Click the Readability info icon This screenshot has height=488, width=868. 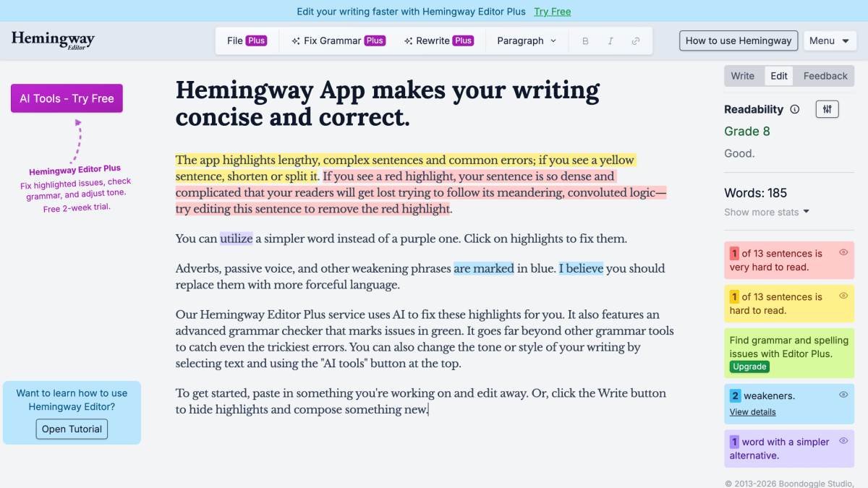[x=795, y=109]
